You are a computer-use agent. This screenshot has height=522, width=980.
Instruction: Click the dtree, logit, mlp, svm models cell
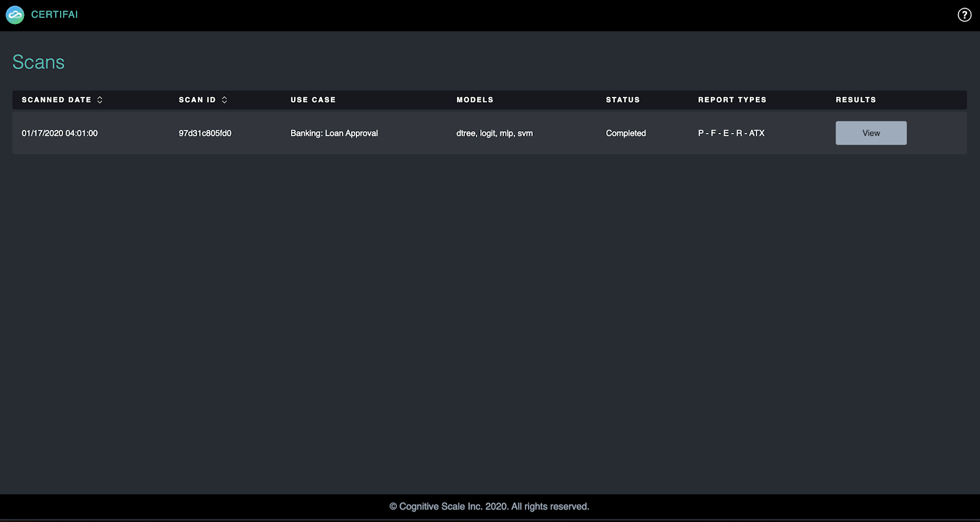494,133
